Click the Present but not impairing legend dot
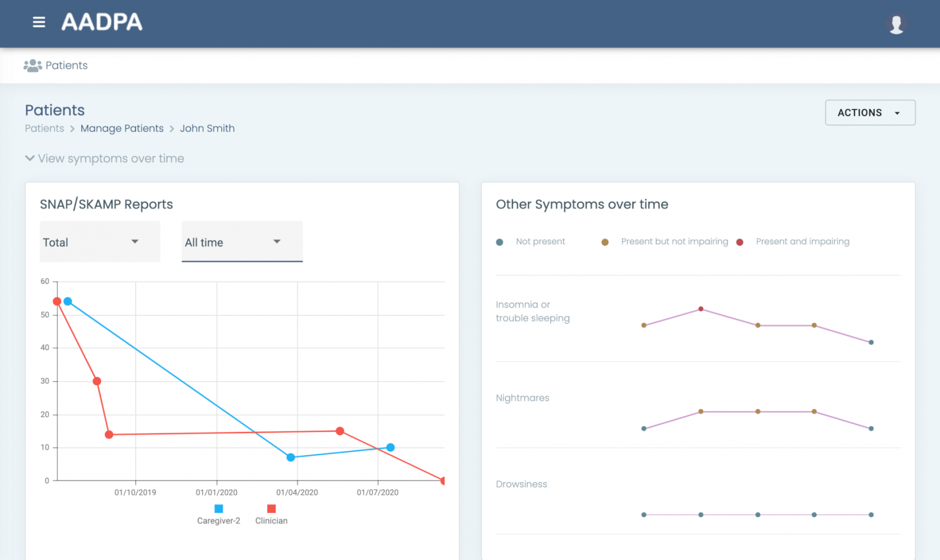This screenshot has height=560, width=940. (x=604, y=242)
